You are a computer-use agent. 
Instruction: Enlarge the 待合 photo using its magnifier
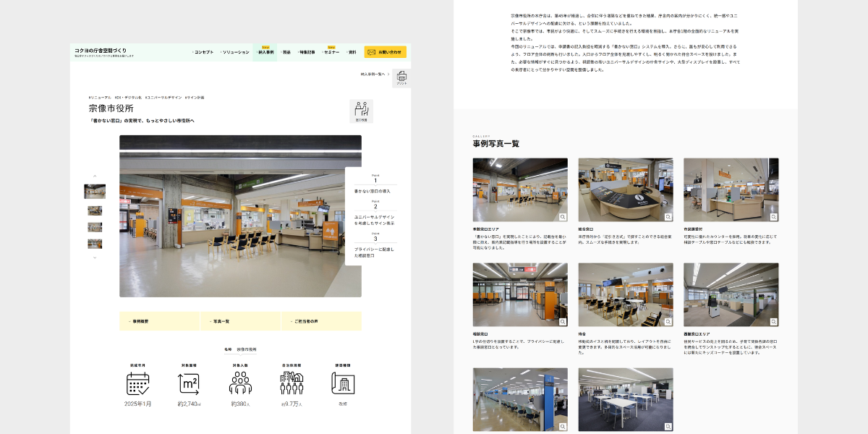(668, 321)
